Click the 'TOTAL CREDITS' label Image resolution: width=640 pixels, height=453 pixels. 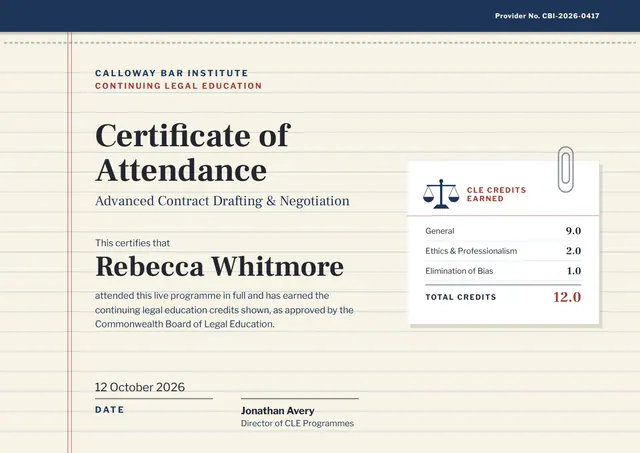tap(461, 297)
